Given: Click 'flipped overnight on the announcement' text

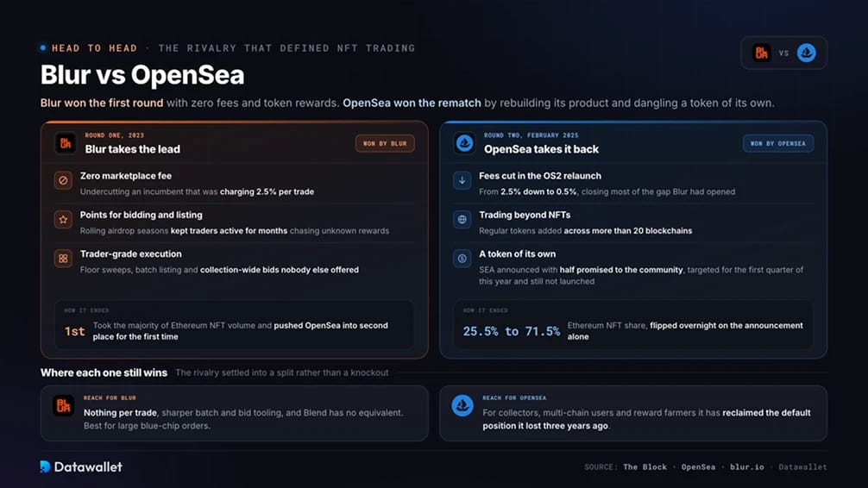Looking at the screenshot, I should pyautogui.click(x=726, y=325).
